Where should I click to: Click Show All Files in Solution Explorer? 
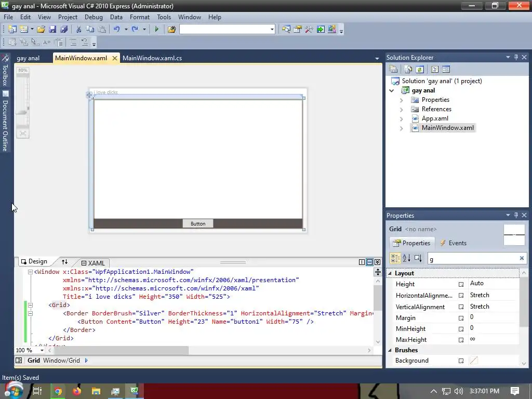[x=408, y=69]
